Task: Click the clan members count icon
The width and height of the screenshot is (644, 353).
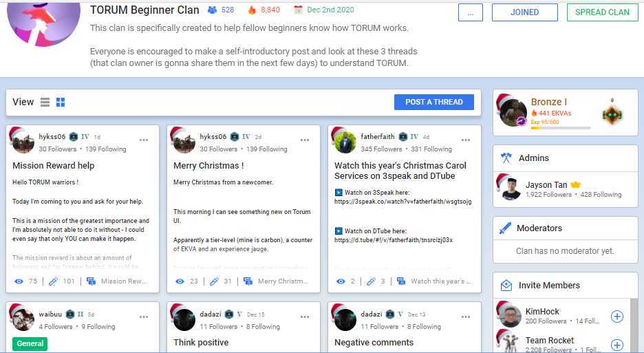Action: pyautogui.click(x=212, y=10)
